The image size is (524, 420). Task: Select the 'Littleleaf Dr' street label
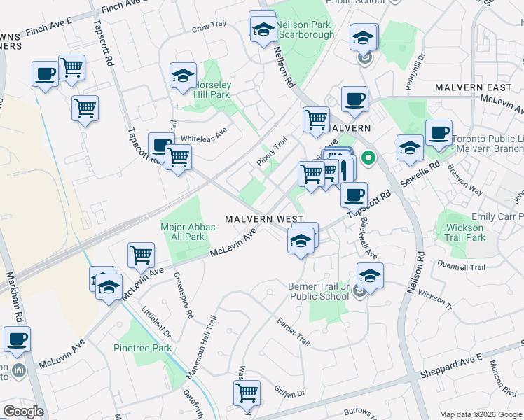pos(156,322)
